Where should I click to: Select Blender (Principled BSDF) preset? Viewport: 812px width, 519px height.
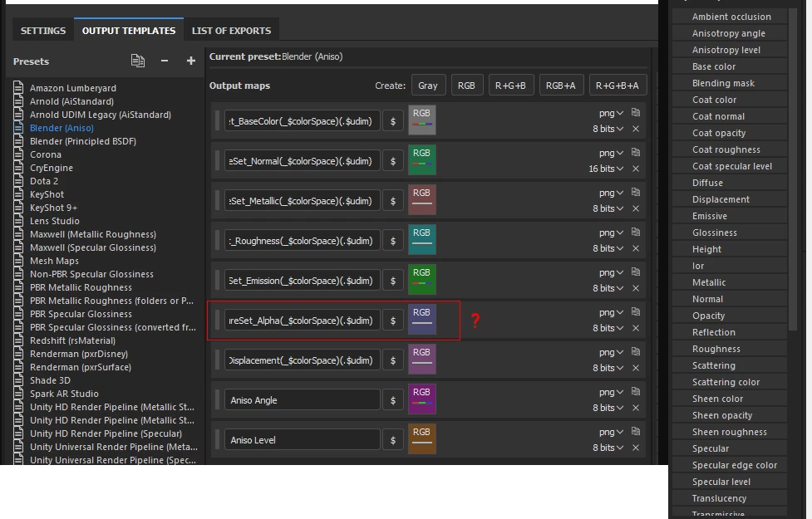point(83,141)
